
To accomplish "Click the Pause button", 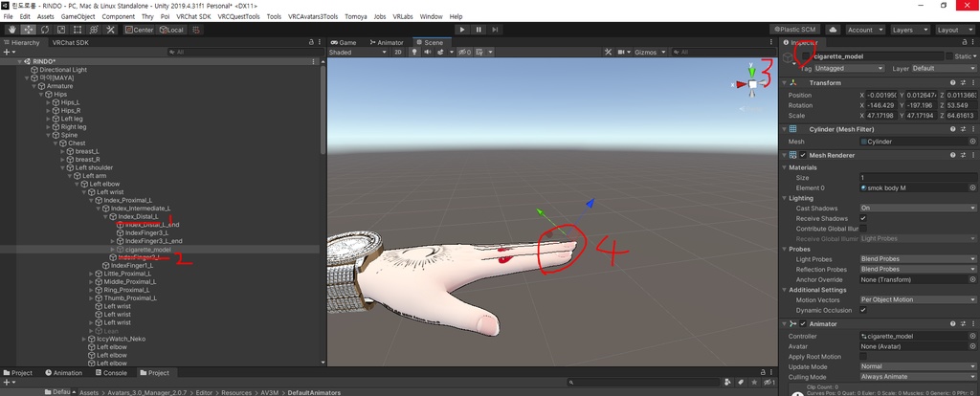I will [479, 30].
